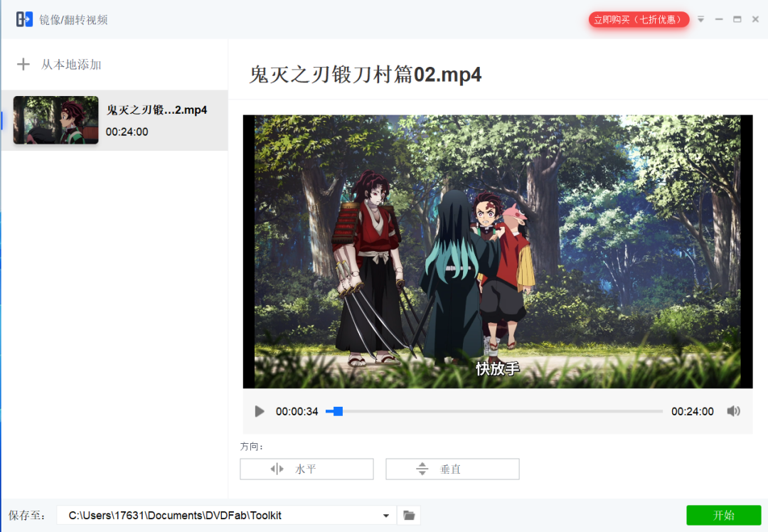Select the 鬼灭之刃锻...2.mp4 list entry
Image resolution: width=768 pixels, height=532 pixels.
(156, 110)
